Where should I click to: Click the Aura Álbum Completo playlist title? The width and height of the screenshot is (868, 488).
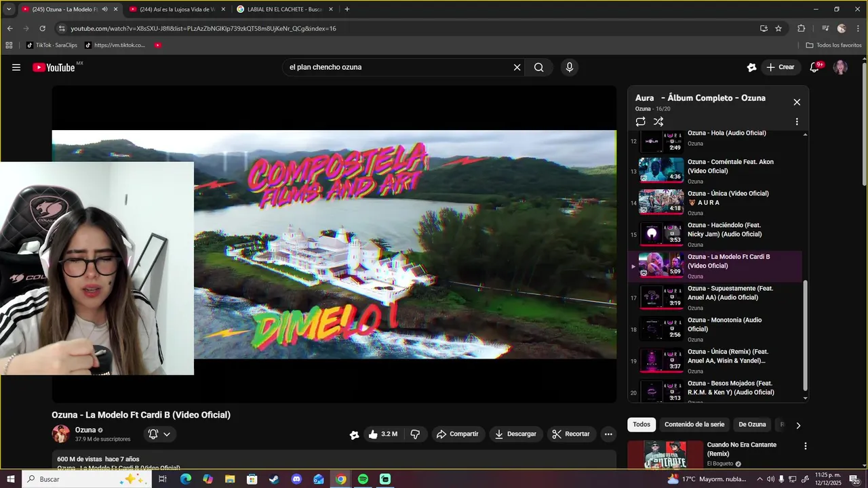tap(701, 98)
